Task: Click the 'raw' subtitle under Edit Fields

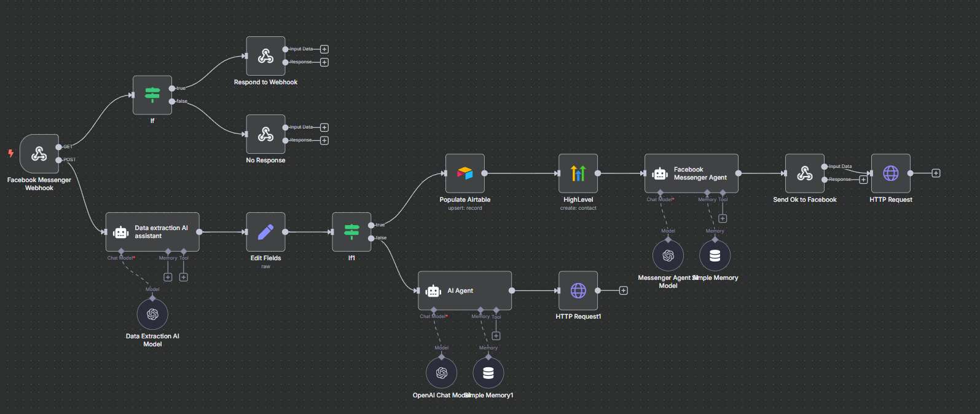Action: [x=265, y=267]
